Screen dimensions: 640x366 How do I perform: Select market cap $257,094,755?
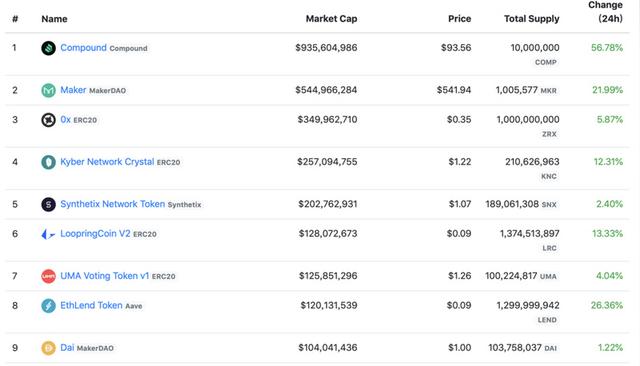[327, 162]
